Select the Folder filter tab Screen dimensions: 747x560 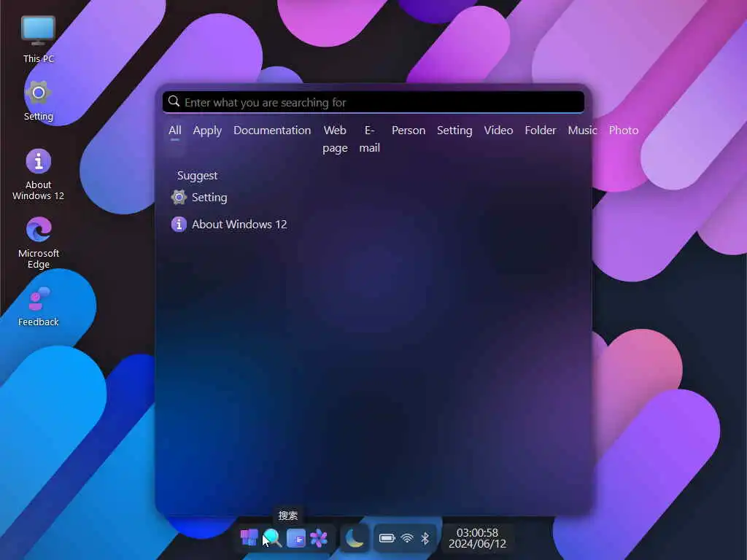point(541,130)
